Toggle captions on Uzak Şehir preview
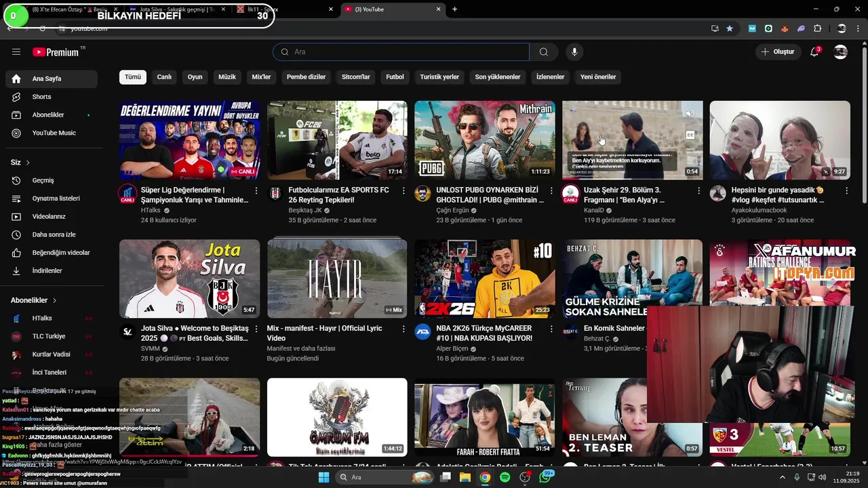 (x=690, y=135)
